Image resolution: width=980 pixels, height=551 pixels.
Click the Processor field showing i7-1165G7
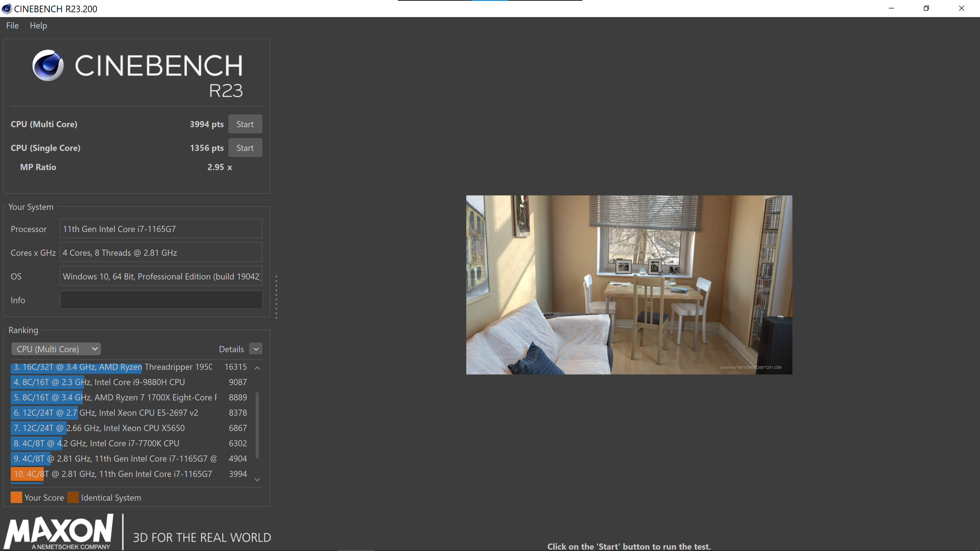tap(161, 229)
